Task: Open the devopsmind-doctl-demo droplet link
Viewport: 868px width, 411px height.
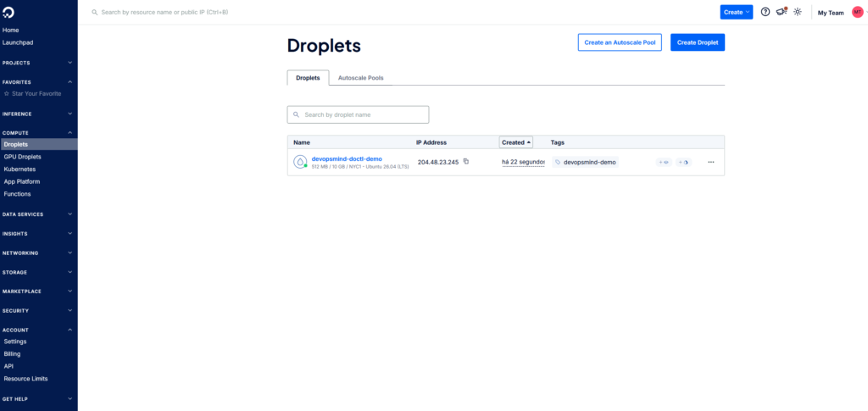Action: 347,158
